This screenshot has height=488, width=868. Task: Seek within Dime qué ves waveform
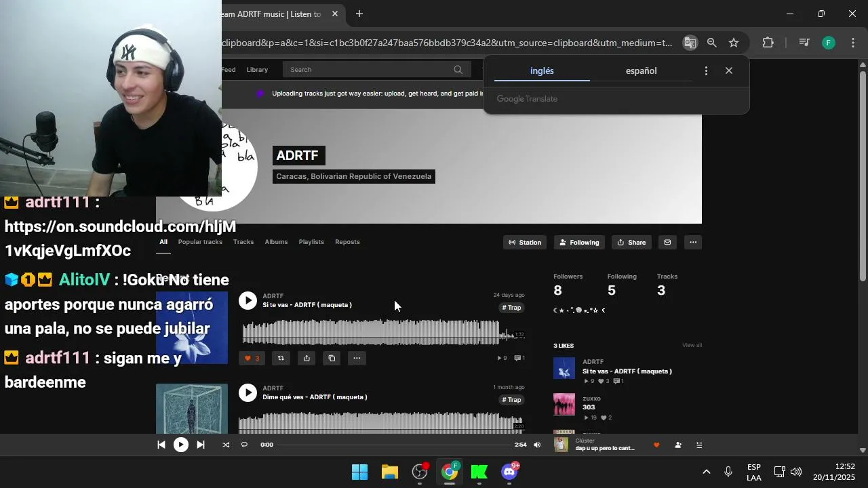point(383,422)
